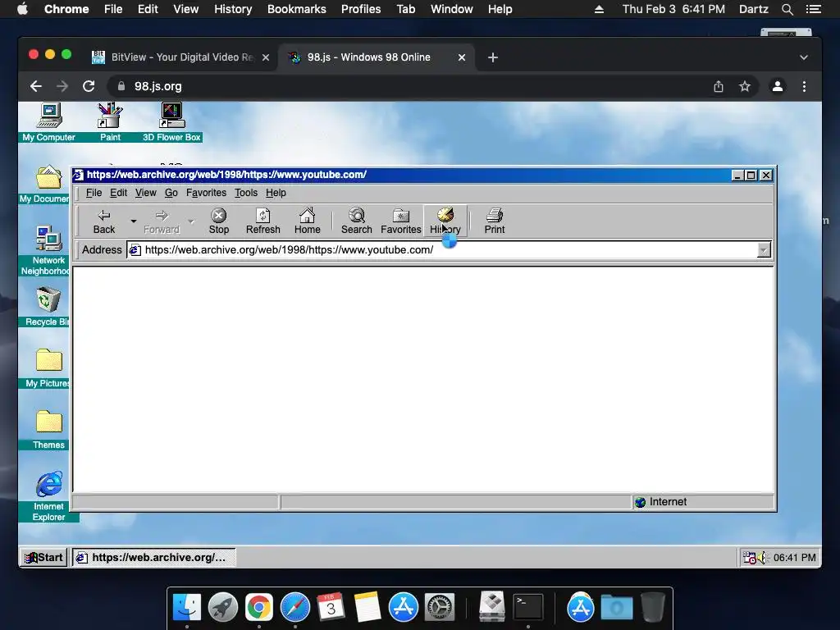Image resolution: width=840 pixels, height=630 pixels.
Task: Select the My Pictures folder icon
Action: click(48, 368)
